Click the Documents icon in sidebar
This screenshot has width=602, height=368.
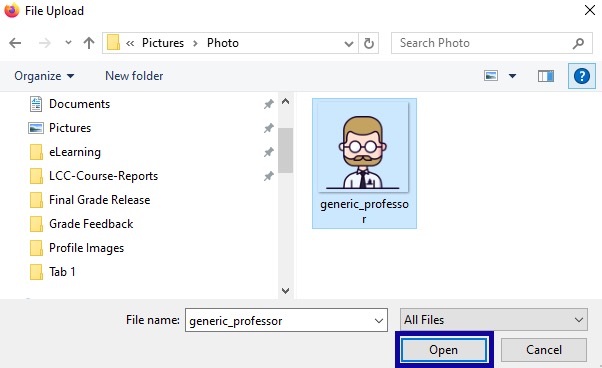click(36, 104)
